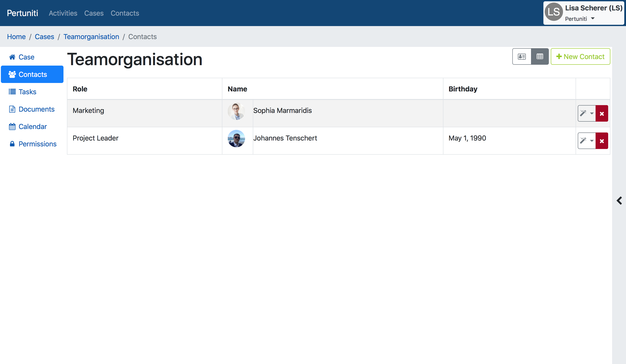Switch to card view layout icon
Viewport: 626px width, 364px height.
(x=522, y=57)
